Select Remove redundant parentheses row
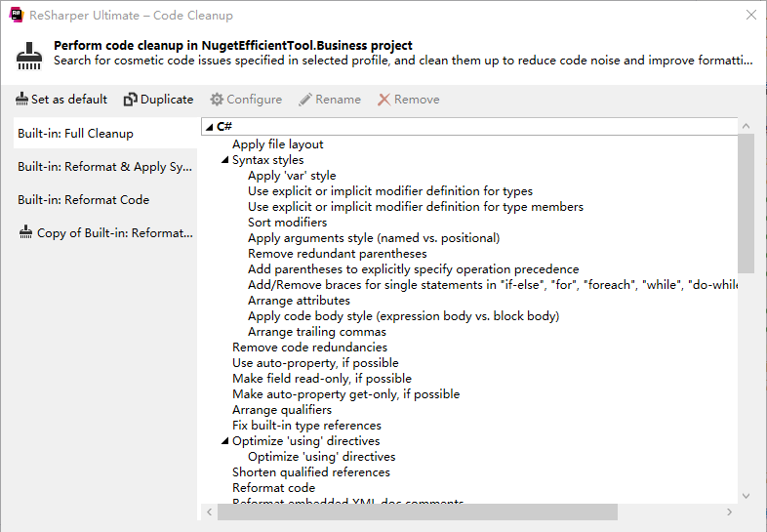 coord(337,254)
